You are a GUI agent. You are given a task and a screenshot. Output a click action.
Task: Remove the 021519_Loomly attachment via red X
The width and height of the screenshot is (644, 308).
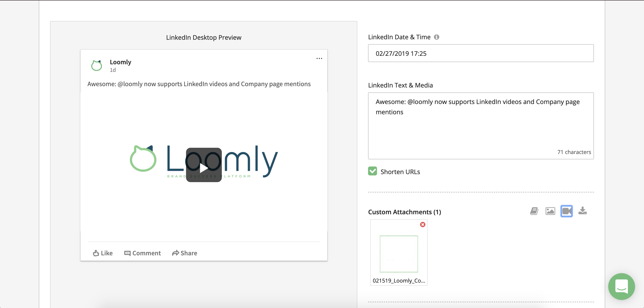coord(422,224)
